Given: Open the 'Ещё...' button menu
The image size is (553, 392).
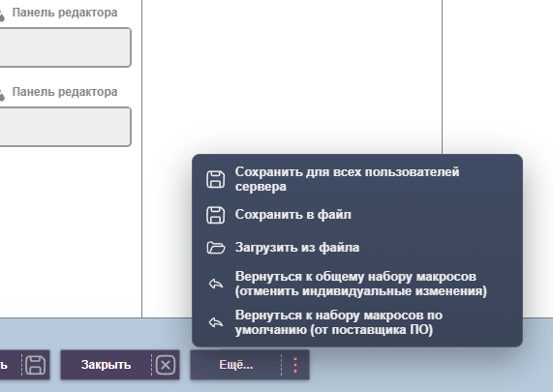Looking at the screenshot, I should pyautogui.click(x=250, y=365).
